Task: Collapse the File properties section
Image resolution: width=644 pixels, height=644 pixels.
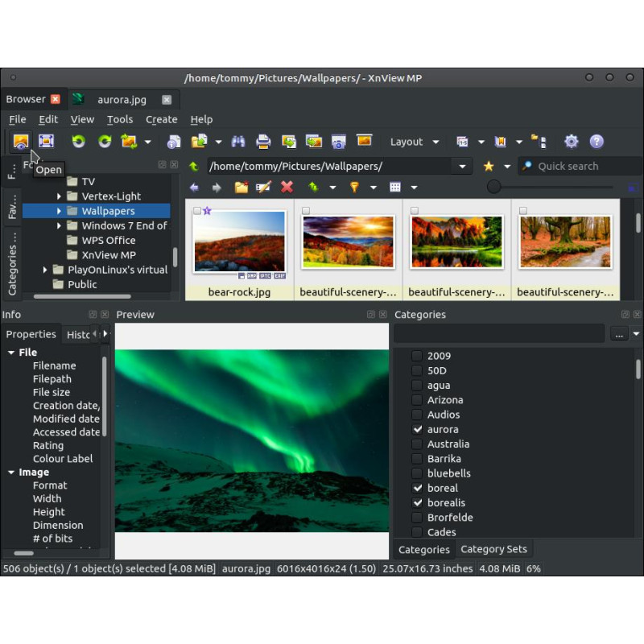Action: coord(11,353)
